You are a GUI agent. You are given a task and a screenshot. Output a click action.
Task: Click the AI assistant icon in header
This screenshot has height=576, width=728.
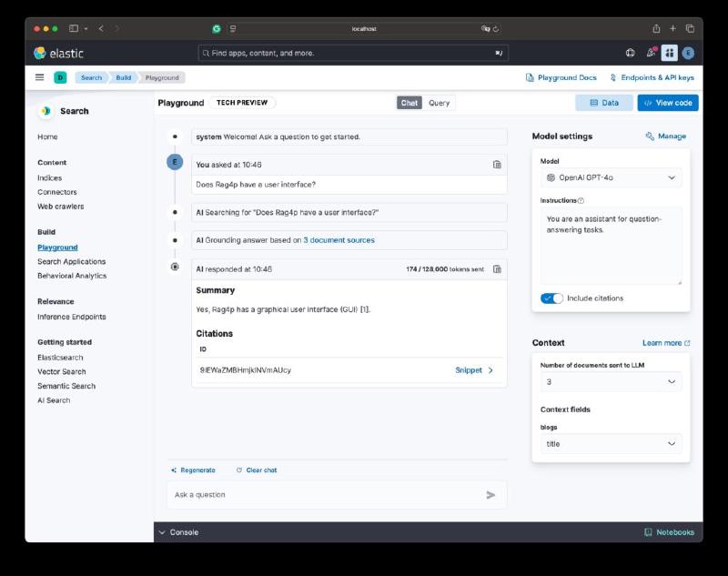[x=669, y=53]
